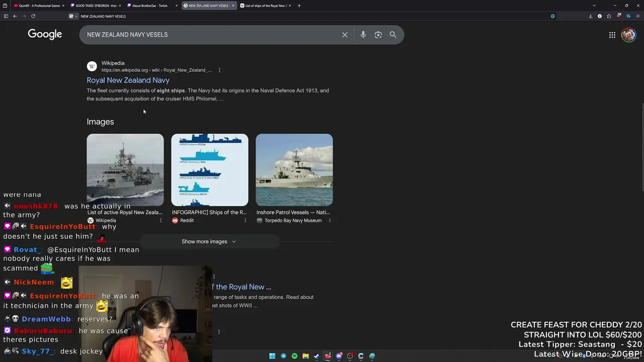This screenshot has width=644, height=362.
Task: Open the white circular Z toolbar icon
Action: (599, 16)
